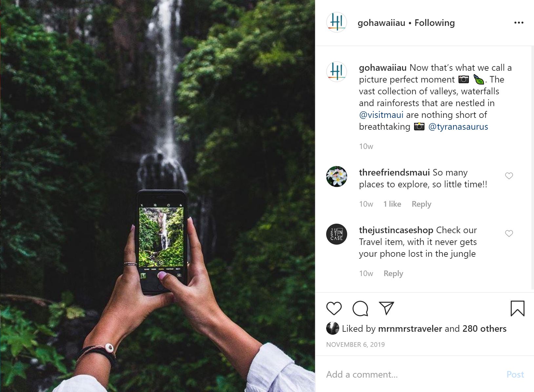Like threefriendsmaui's comment heart

tap(509, 176)
